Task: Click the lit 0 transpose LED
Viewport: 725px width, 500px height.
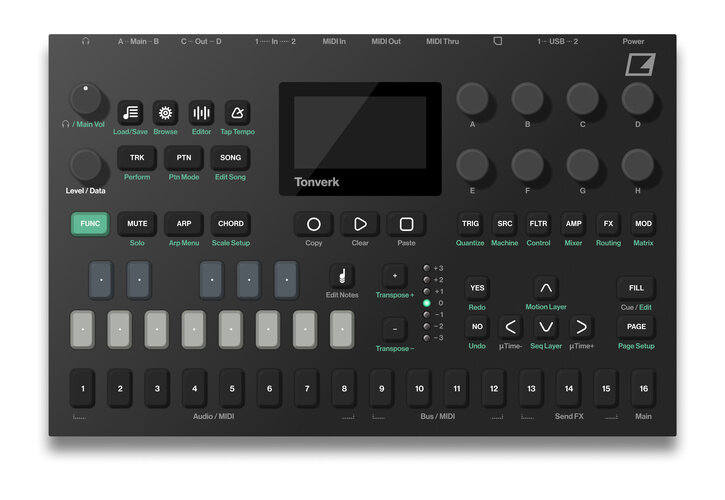Action: pos(426,303)
